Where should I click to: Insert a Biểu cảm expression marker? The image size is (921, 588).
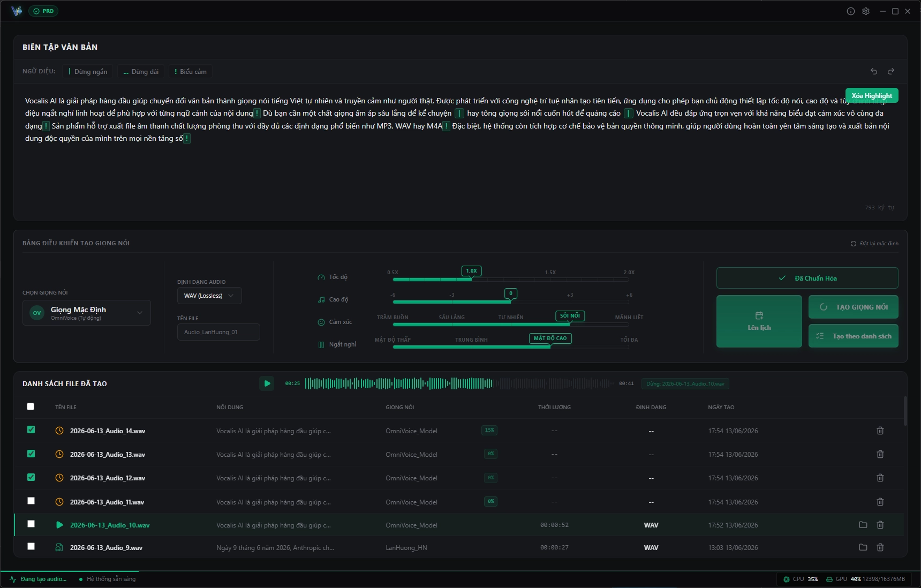191,72
